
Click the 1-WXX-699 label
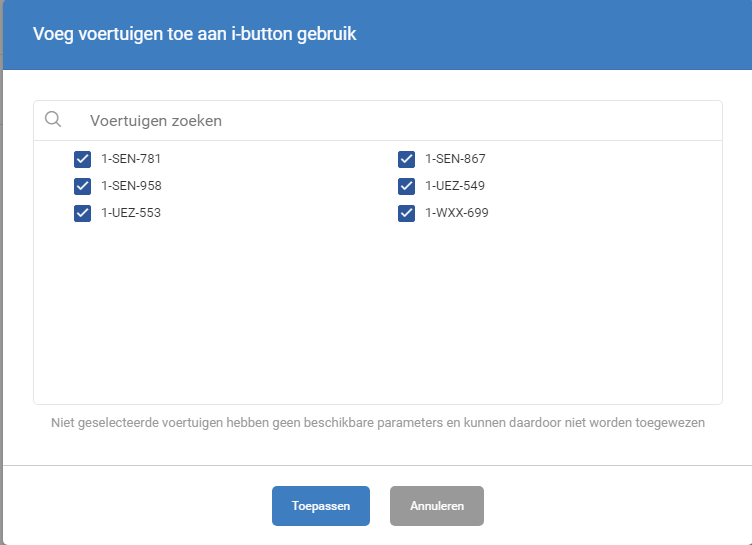click(457, 213)
